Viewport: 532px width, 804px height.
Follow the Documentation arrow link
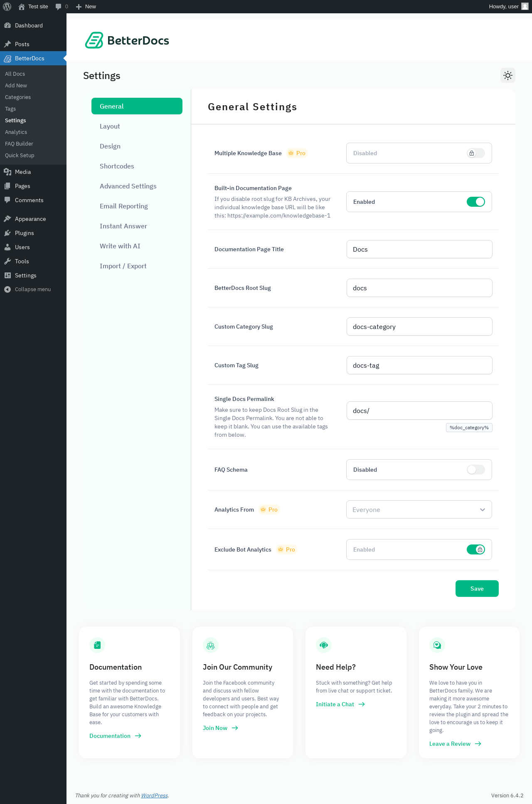tap(116, 736)
